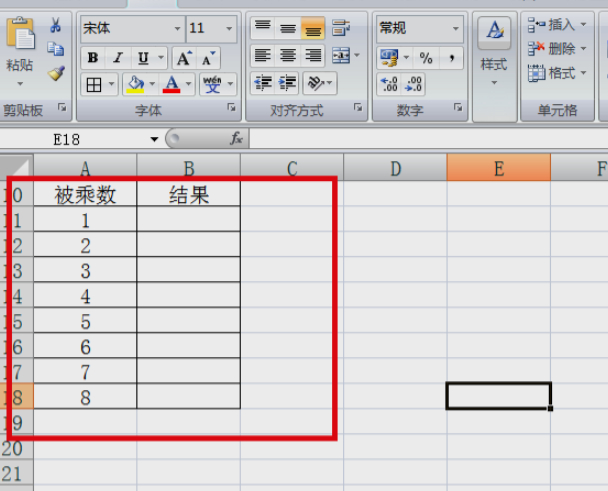
Task: Open the fill color palette arrow
Action: tap(152, 84)
